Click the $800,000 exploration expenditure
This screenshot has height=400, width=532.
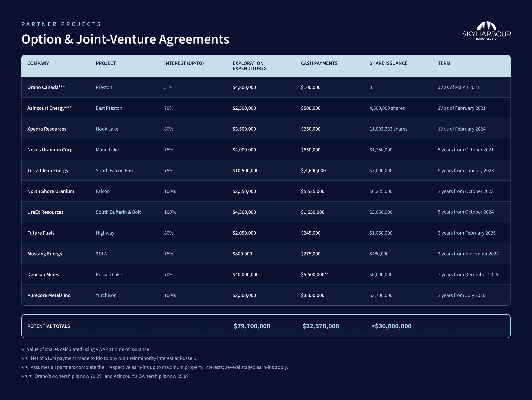242,254
